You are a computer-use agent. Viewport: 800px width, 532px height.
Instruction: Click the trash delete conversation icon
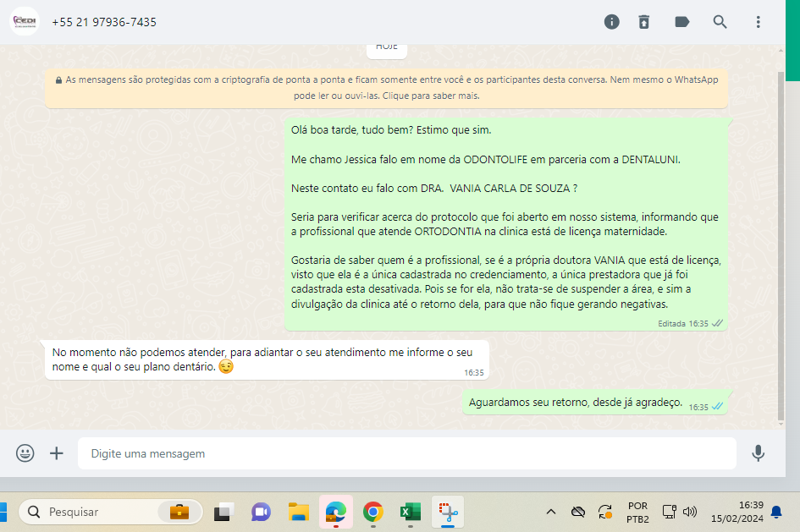pyautogui.click(x=644, y=22)
